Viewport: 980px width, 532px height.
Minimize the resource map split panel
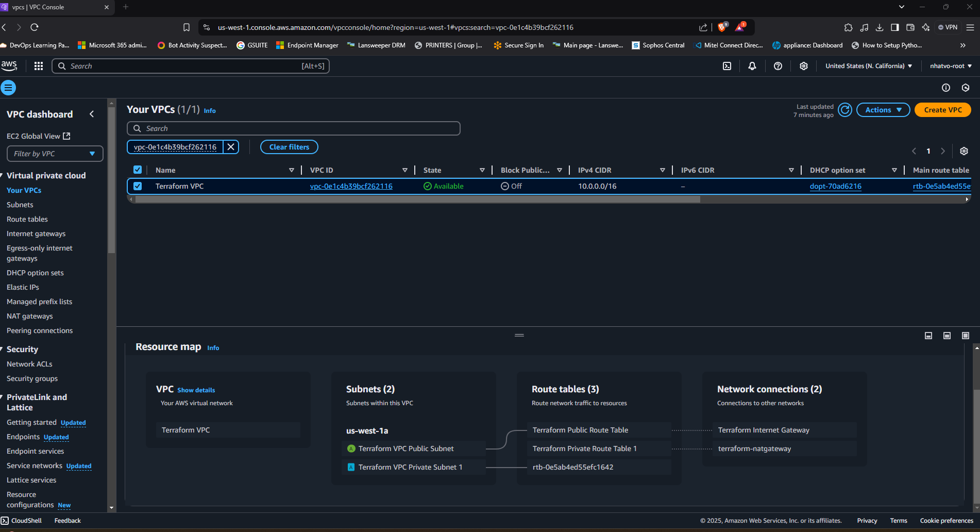pos(928,336)
